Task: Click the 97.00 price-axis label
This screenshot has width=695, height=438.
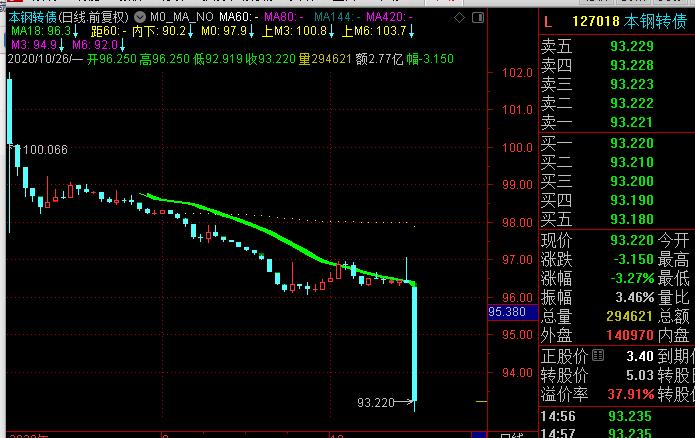Action: tap(517, 259)
